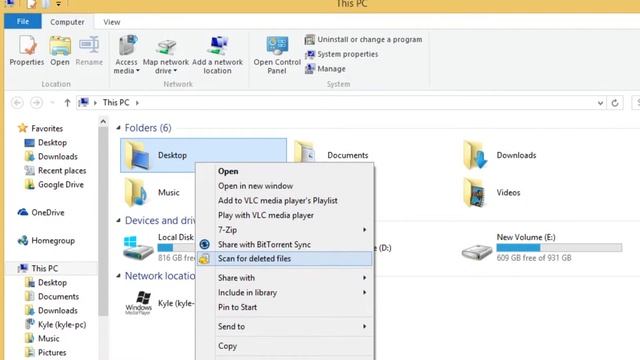The height and width of the screenshot is (360, 640).
Task: Click navigation pane scrollbar up arrow
Action: (x=103, y=121)
